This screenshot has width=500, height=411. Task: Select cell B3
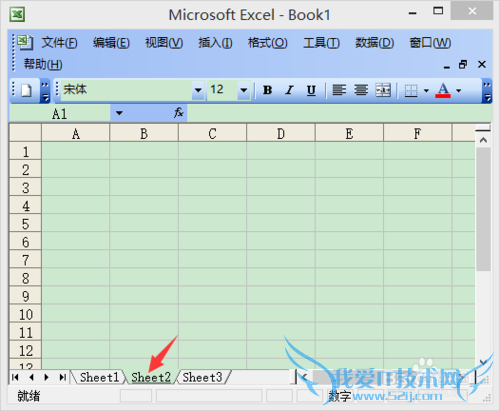click(x=144, y=188)
